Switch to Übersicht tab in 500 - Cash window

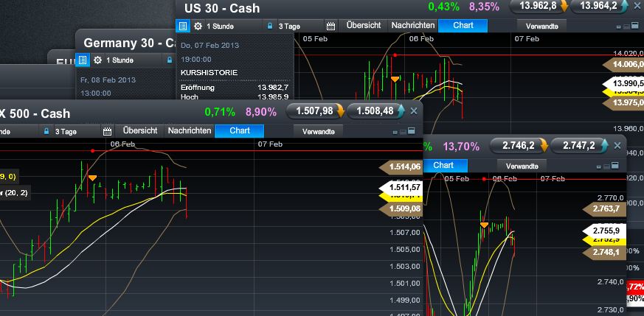[140, 130]
